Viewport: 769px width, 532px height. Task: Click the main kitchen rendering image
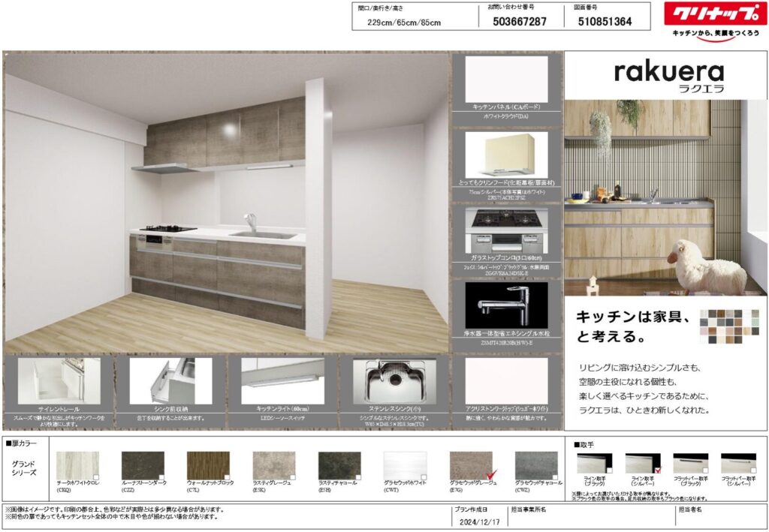pos(225,203)
